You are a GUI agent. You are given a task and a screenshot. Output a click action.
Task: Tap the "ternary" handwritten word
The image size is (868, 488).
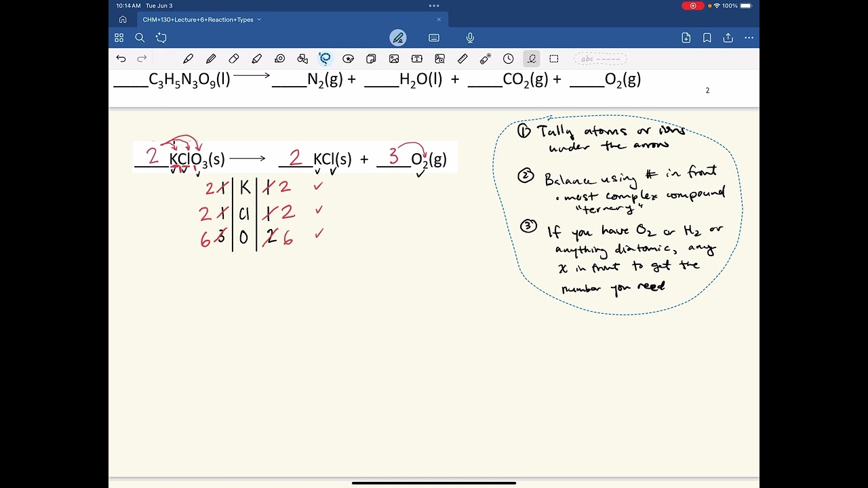[609, 209]
